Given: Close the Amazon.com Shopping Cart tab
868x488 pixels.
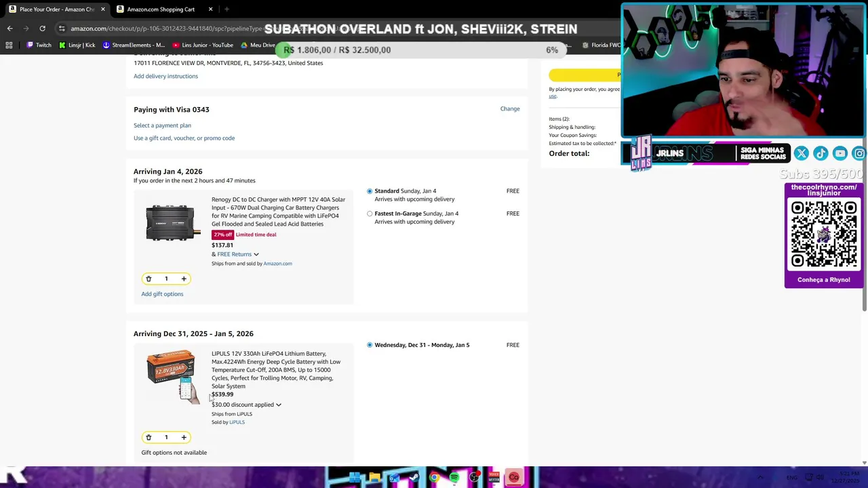Looking at the screenshot, I should (210, 9).
